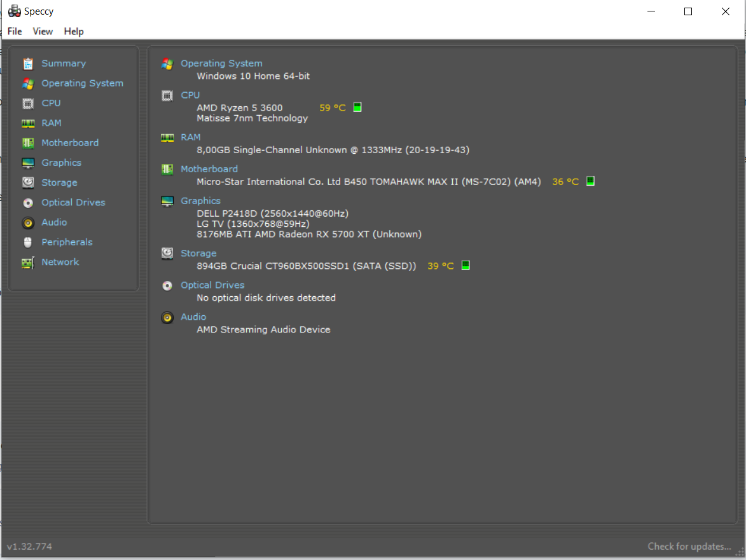Click the Storage drive icon in sidebar
The image size is (746, 560).
(x=28, y=182)
